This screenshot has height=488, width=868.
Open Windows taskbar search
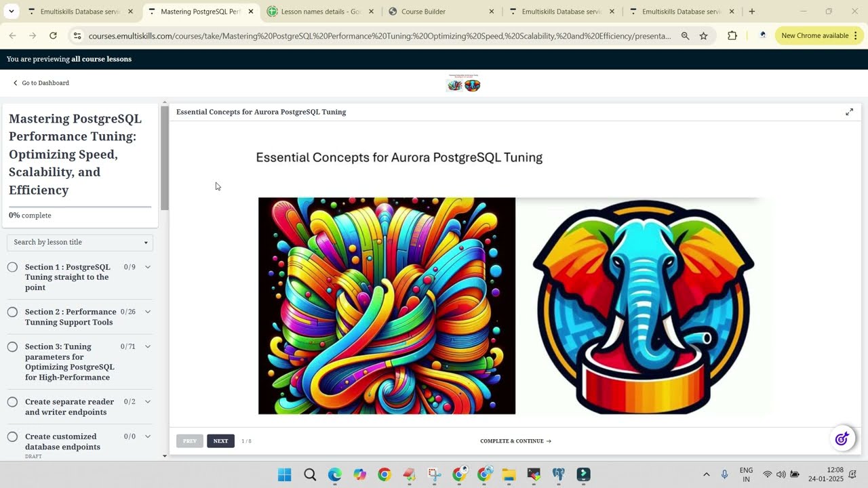point(310,474)
